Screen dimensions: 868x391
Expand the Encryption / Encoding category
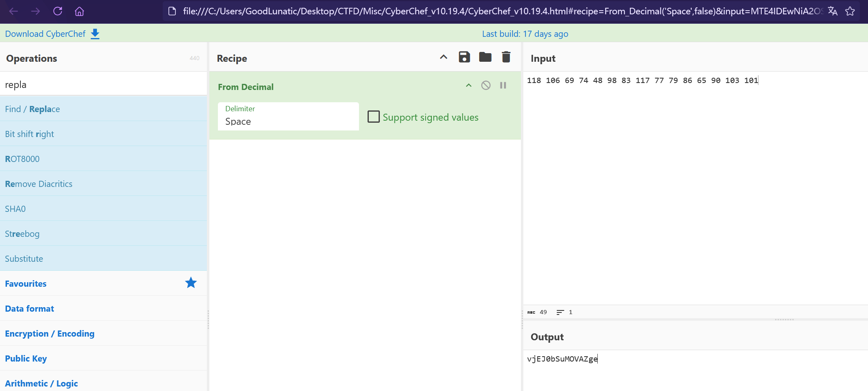click(x=103, y=333)
